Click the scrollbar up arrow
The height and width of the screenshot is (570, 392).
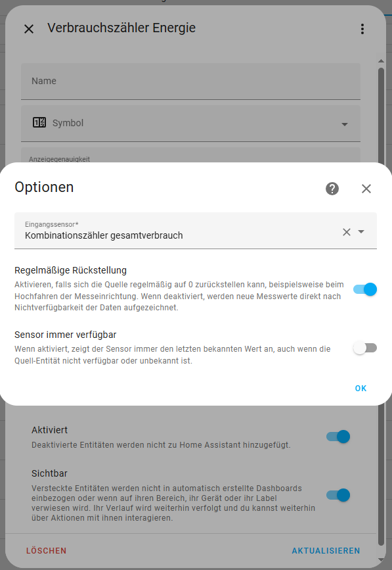381,61
